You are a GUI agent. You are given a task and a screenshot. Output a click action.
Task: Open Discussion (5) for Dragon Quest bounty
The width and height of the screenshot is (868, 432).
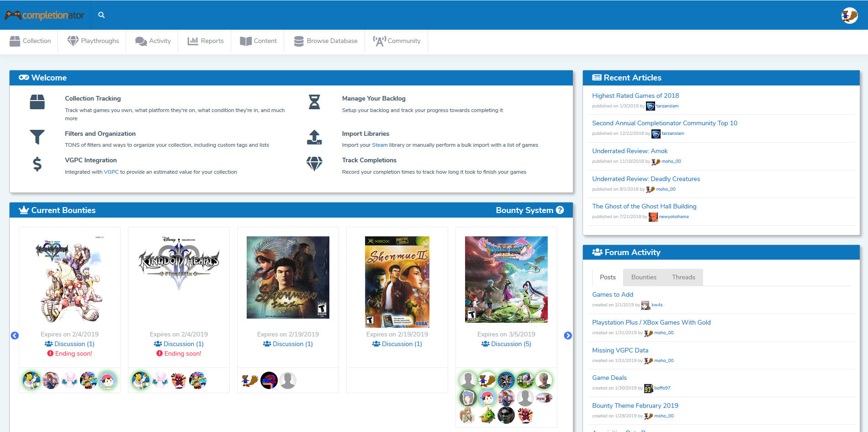click(506, 344)
